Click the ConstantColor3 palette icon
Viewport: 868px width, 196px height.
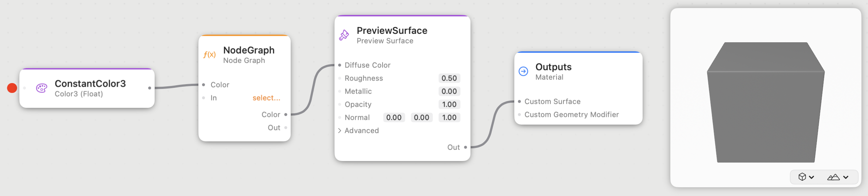[x=42, y=88]
